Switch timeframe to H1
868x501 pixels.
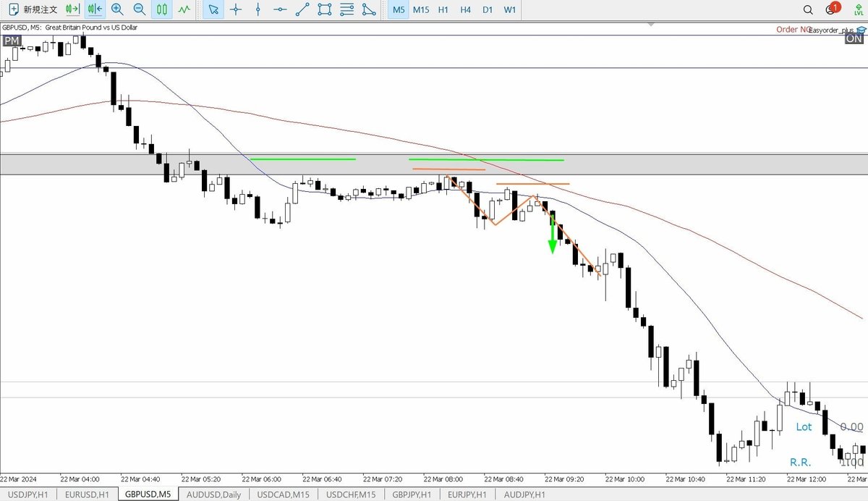click(443, 10)
